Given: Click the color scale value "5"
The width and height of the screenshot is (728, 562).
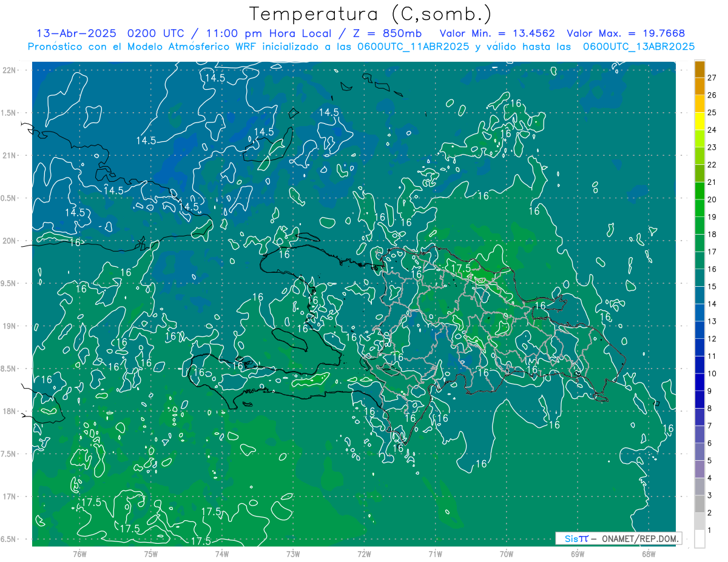Looking at the screenshot, I should tap(710, 461).
